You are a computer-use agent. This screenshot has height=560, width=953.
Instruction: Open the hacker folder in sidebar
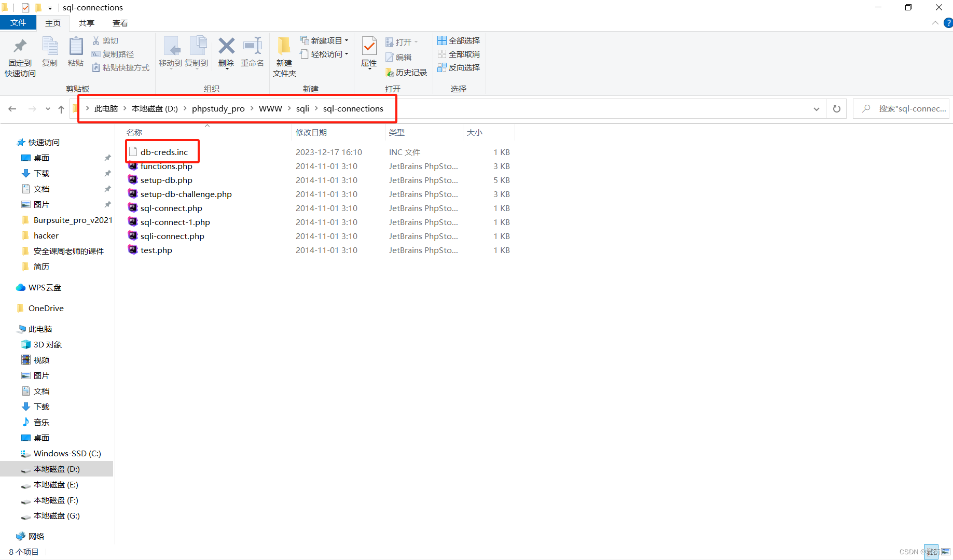point(46,235)
